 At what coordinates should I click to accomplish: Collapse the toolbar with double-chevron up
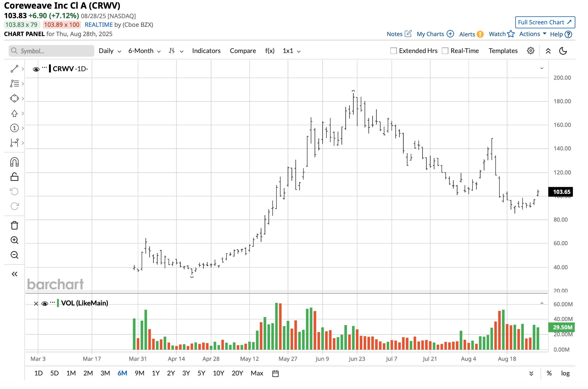pyautogui.click(x=548, y=51)
